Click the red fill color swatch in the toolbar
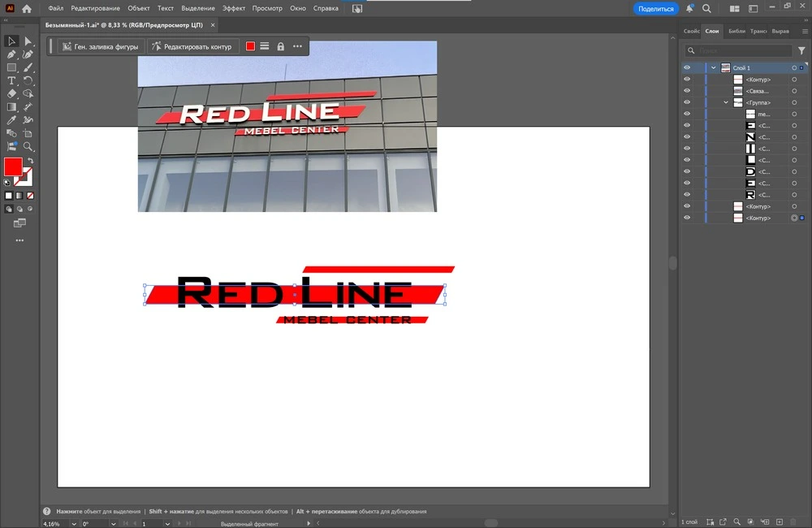Viewport: 812px width, 528px height. [x=13, y=167]
